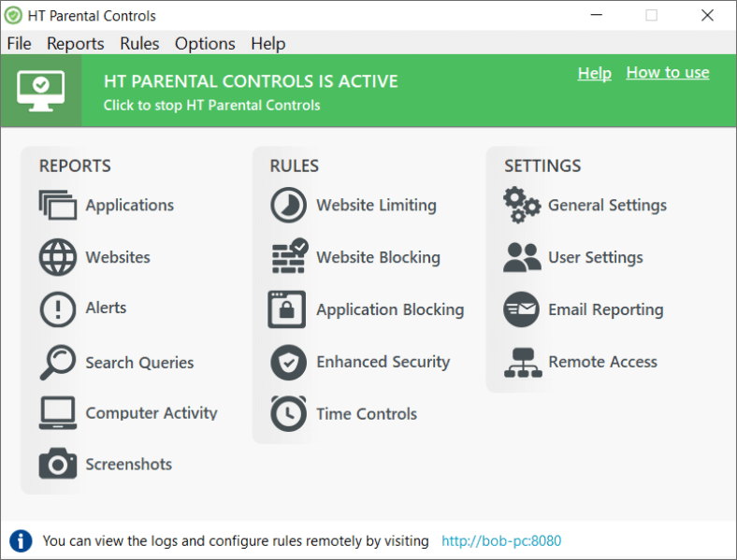
Task: Open the Application Blocking lock icon
Action: point(287,309)
